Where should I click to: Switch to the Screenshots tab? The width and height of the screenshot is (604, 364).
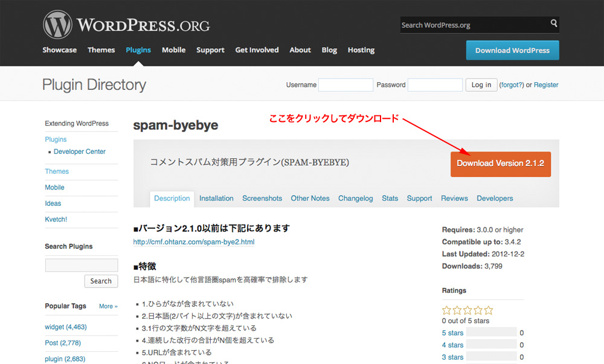262,199
